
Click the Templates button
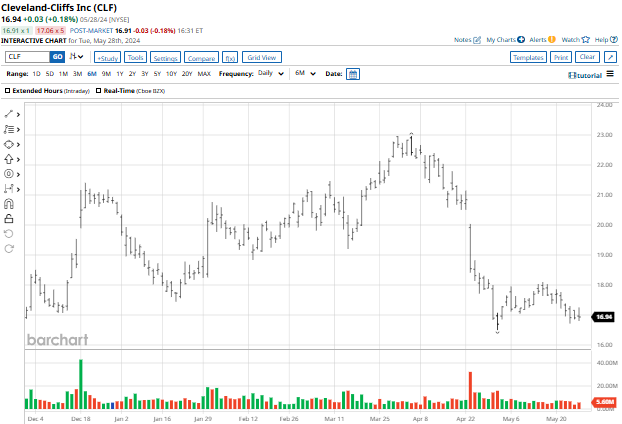click(x=527, y=58)
